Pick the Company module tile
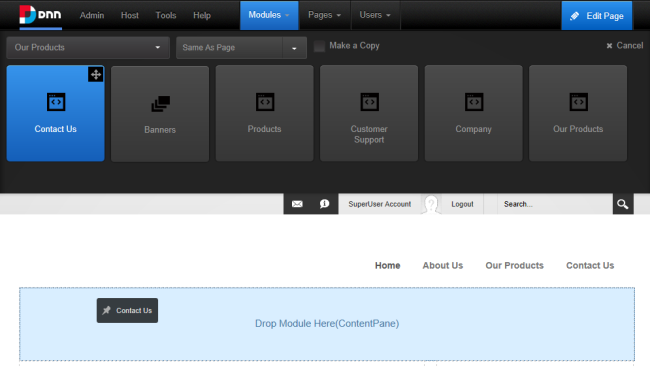This screenshot has height=368, width=650. [x=473, y=113]
